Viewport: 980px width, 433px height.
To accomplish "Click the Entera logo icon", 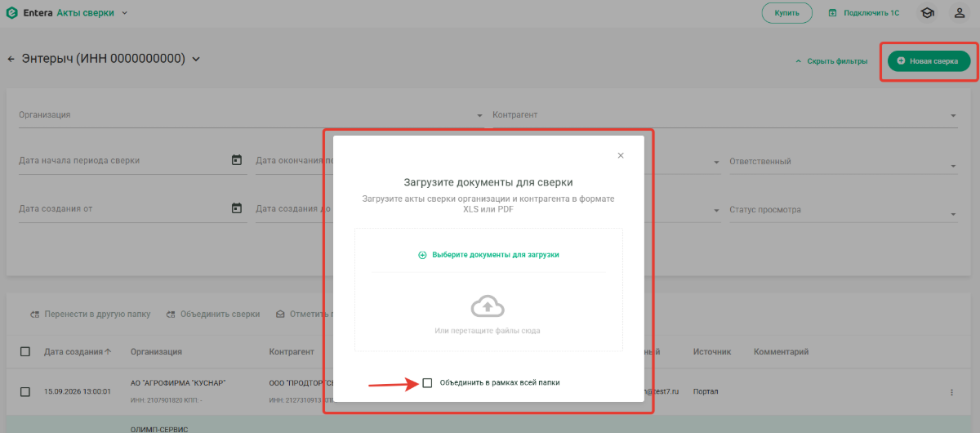I will [11, 12].
